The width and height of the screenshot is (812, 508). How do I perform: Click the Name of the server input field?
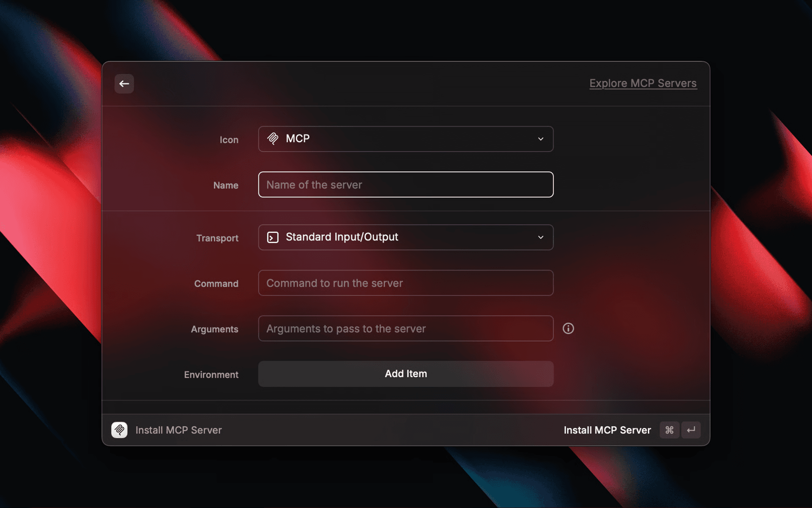point(406,185)
